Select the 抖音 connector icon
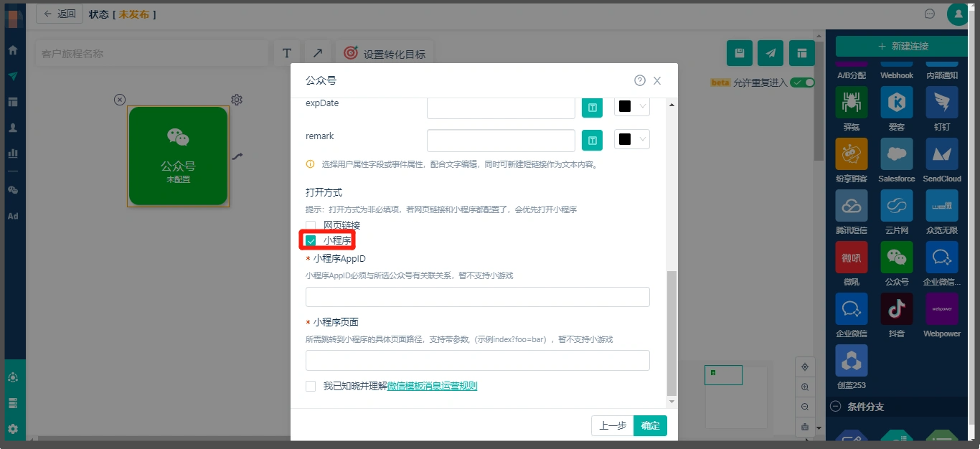This screenshot has height=449, width=980. point(897,309)
